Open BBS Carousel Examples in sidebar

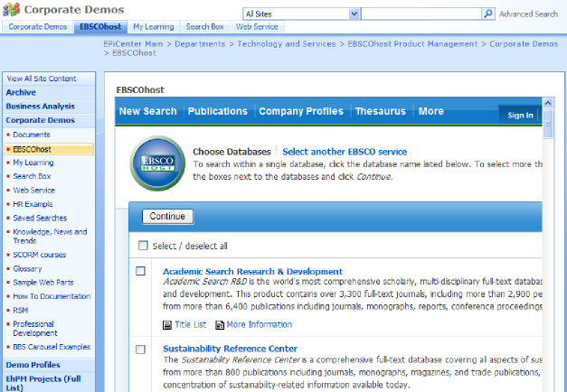click(x=52, y=347)
